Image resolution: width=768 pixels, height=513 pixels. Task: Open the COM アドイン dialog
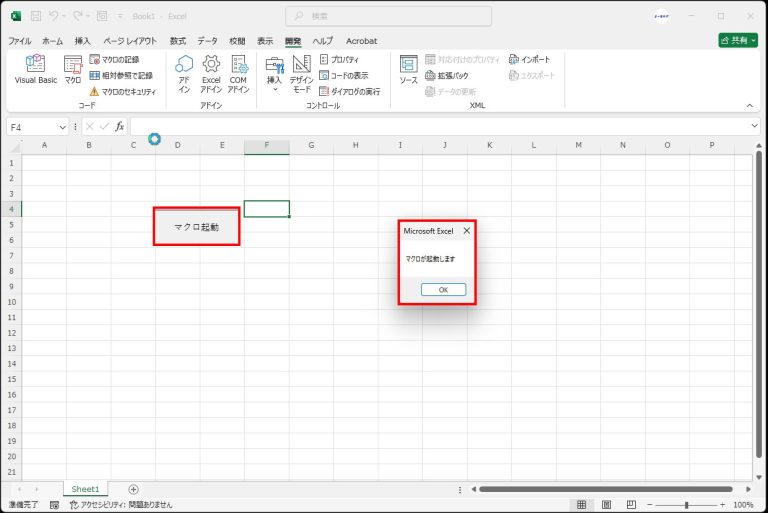238,72
